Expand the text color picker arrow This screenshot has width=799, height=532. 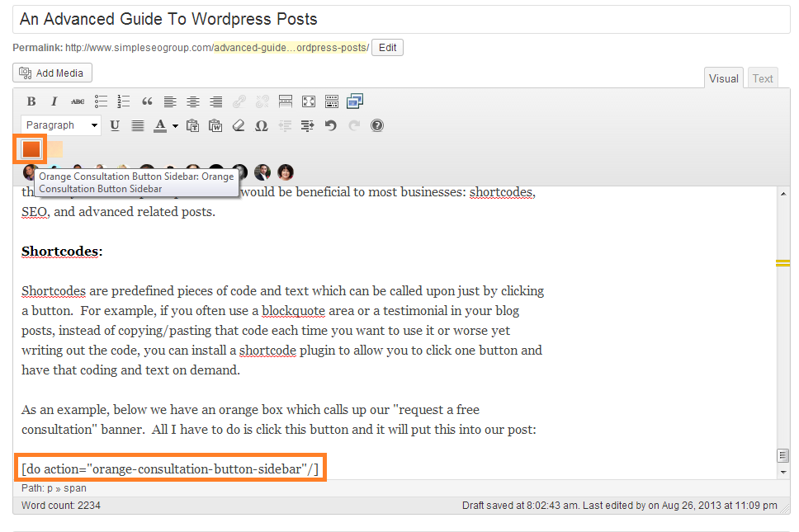coord(175,126)
